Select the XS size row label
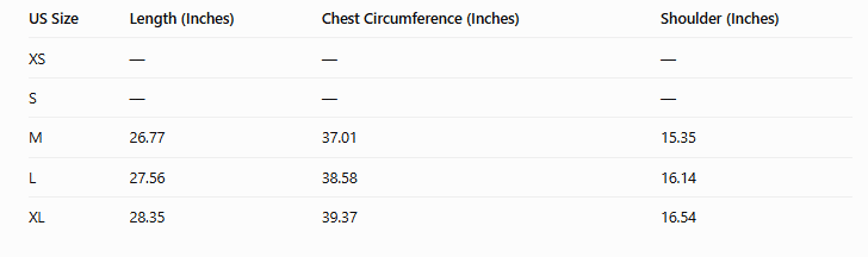Image resolution: width=868 pixels, height=257 pixels. pyautogui.click(x=37, y=59)
